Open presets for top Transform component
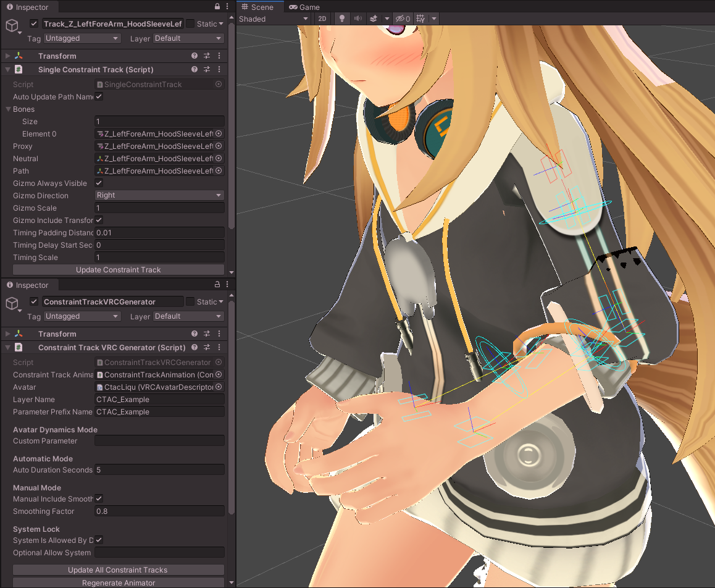The height and width of the screenshot is (588, 715). click(207, 56)
